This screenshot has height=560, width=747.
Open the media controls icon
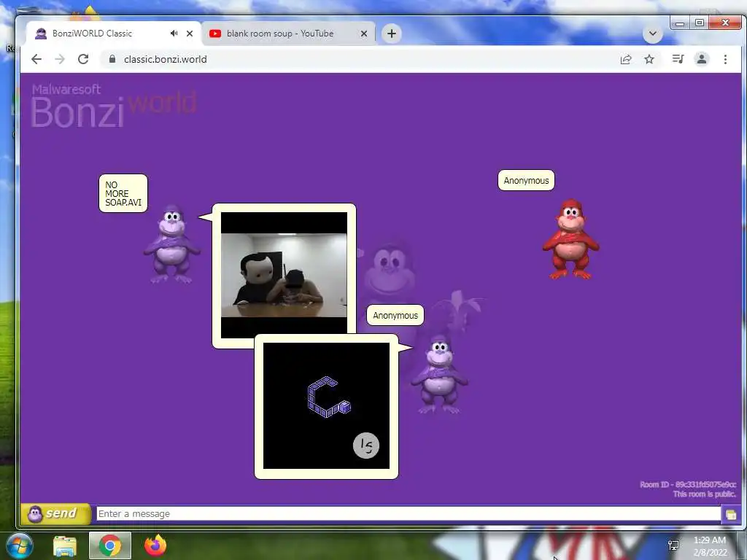point(678,59)
